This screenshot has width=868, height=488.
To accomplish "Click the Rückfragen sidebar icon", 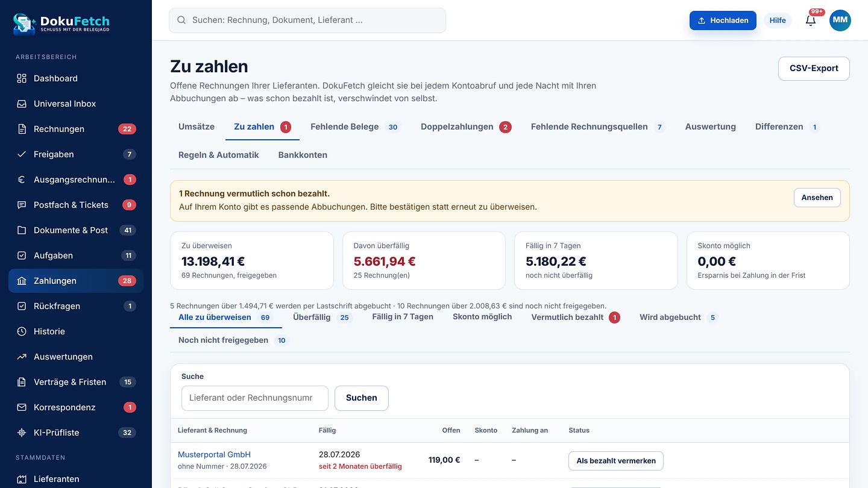I will click(22, 306).
